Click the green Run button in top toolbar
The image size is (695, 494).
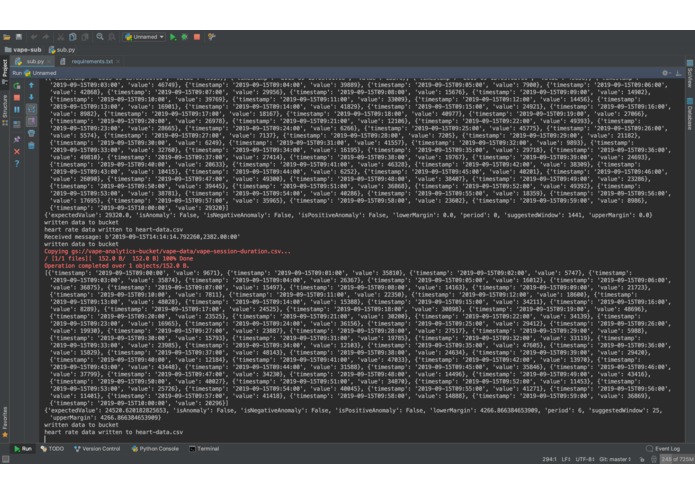(173, 37)
